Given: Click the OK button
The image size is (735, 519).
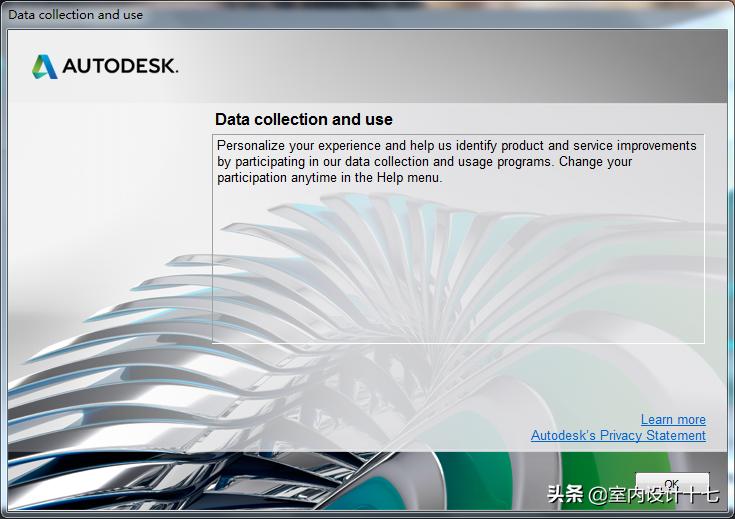Looking at the screenshot, I should tap(672, 485).
